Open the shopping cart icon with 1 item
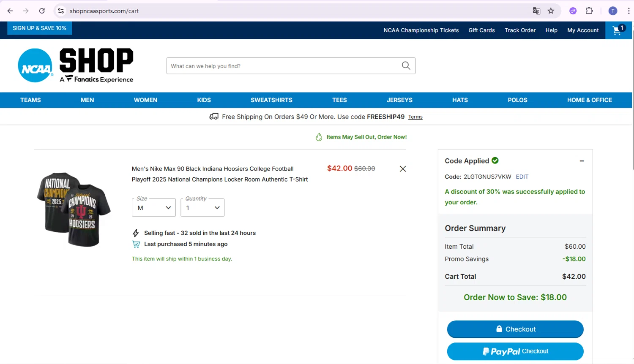The width and height of the screenshot is (634, 364). [x=618, y=30]
